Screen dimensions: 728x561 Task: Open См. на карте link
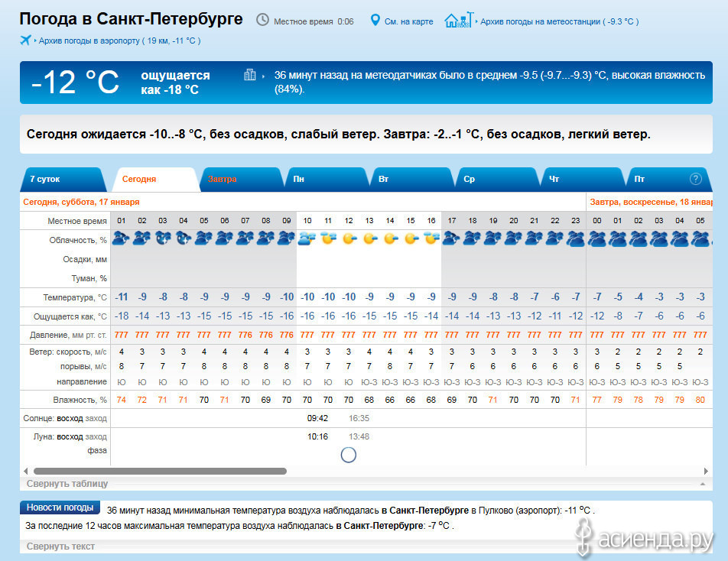pos(410,21)
